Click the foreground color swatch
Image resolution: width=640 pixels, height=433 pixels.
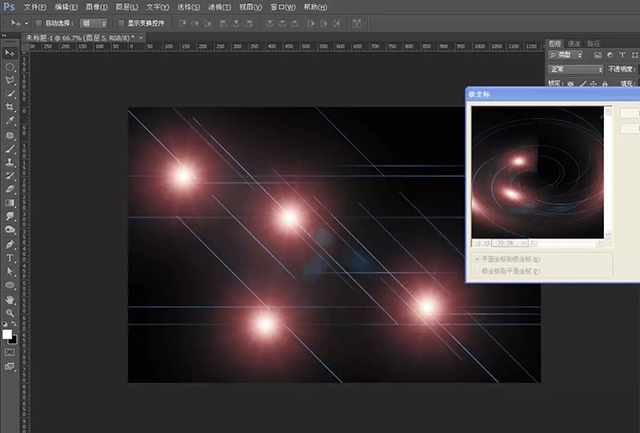pyautogui.click(x=7, y=332)
